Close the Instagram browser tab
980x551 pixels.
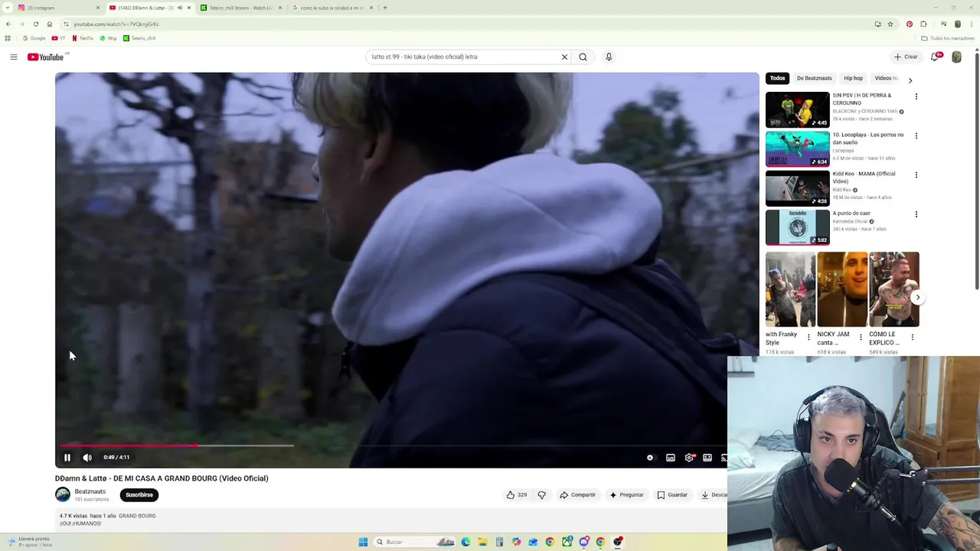click(98, 8)
